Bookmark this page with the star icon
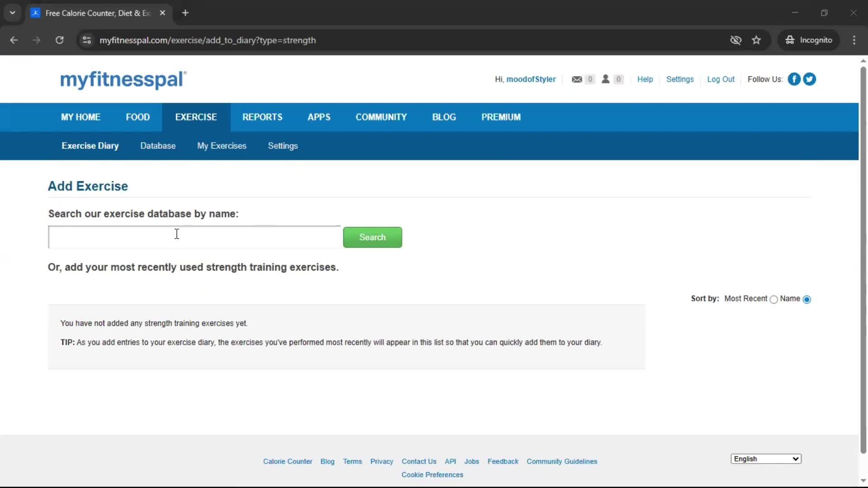The width and height of the screenshot is (868, 488). click(756, 40)
